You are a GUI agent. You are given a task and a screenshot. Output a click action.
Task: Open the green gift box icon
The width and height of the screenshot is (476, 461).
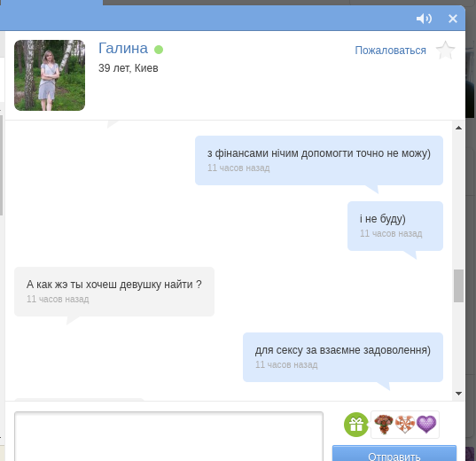point(356,425)
